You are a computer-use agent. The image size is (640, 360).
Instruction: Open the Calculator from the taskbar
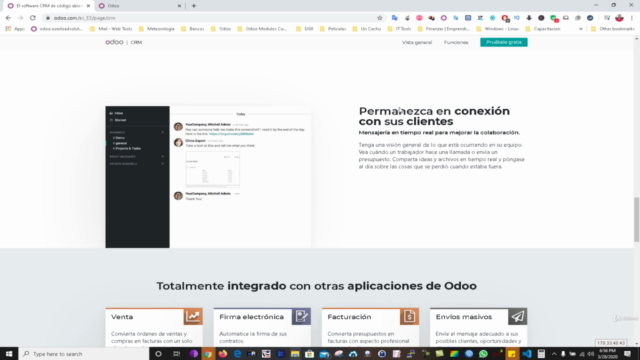[x=541, y=354]
